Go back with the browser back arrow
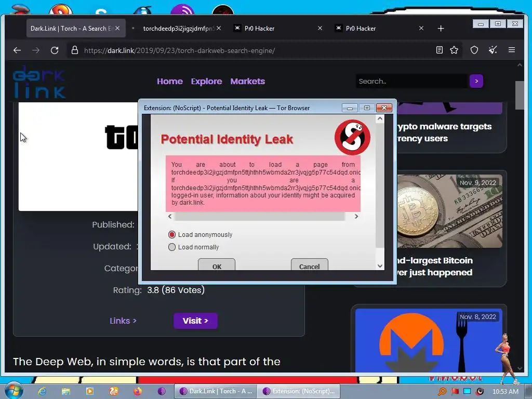This screenshot has width=532, height=399. coord(17,50)
